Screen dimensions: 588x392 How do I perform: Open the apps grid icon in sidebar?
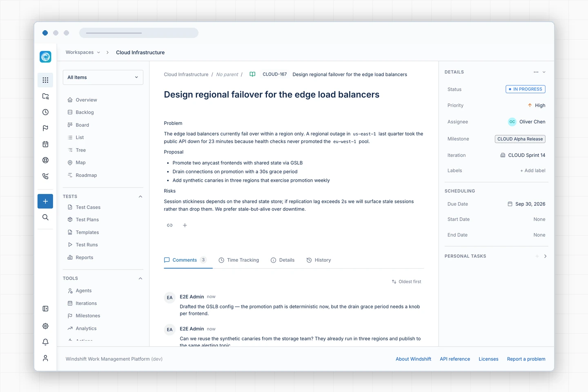click(x=45, y=80)
